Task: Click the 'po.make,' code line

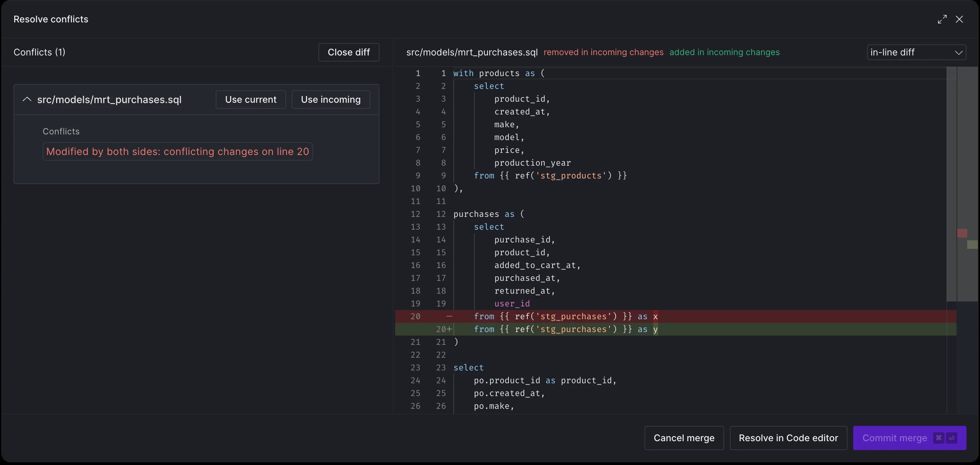Action: (x=494, y=406)
